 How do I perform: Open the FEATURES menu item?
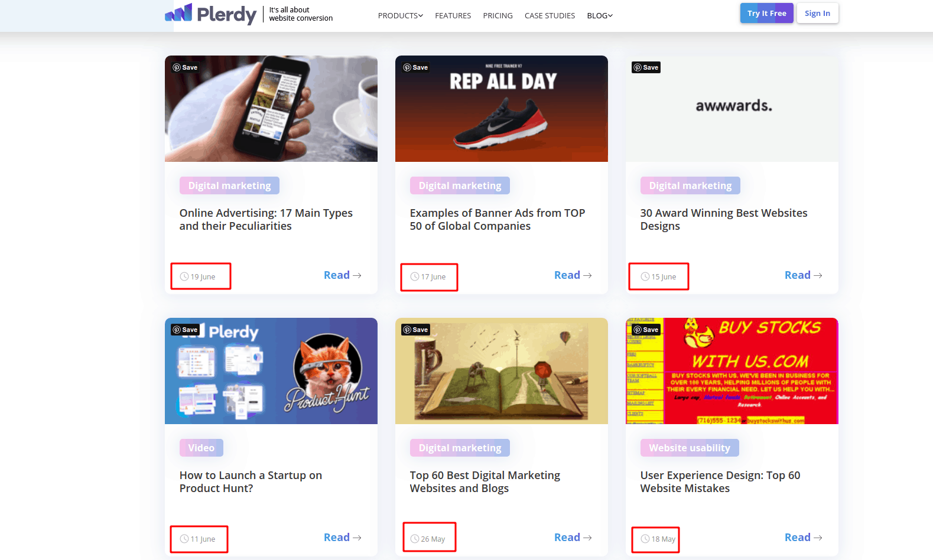pyautogui.click(x=453, y=15)
